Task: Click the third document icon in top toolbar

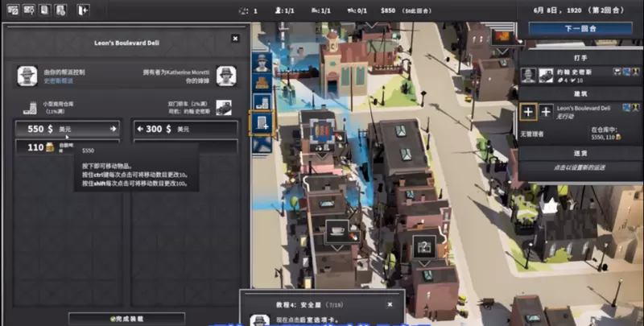Action: pos(45,10)
